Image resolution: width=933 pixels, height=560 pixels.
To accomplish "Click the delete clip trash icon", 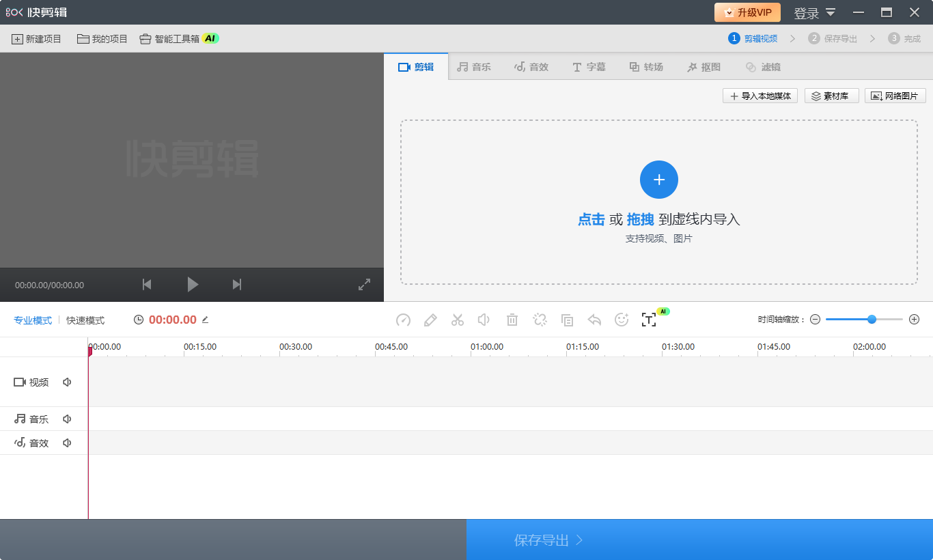I will (x=512, y=320).
